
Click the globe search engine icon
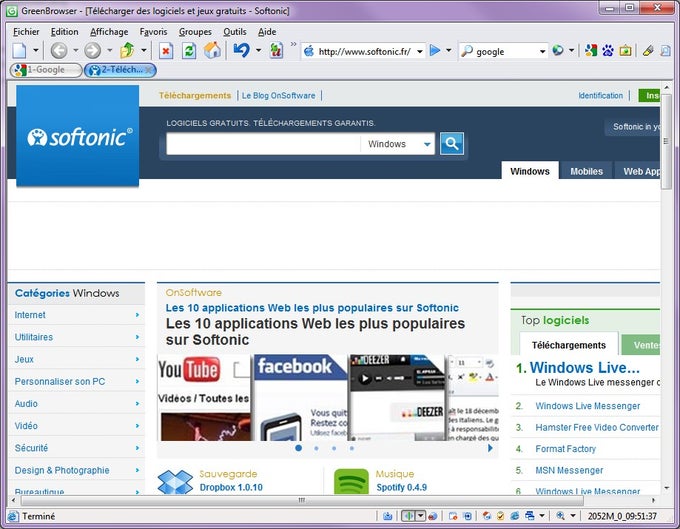558,51
